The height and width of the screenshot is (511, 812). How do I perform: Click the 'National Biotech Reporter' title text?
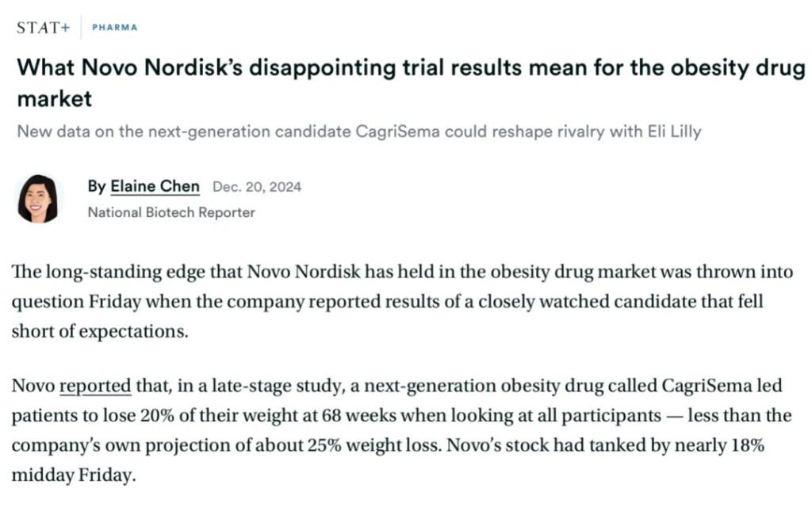pyautogui.click(x=171, y=212)
